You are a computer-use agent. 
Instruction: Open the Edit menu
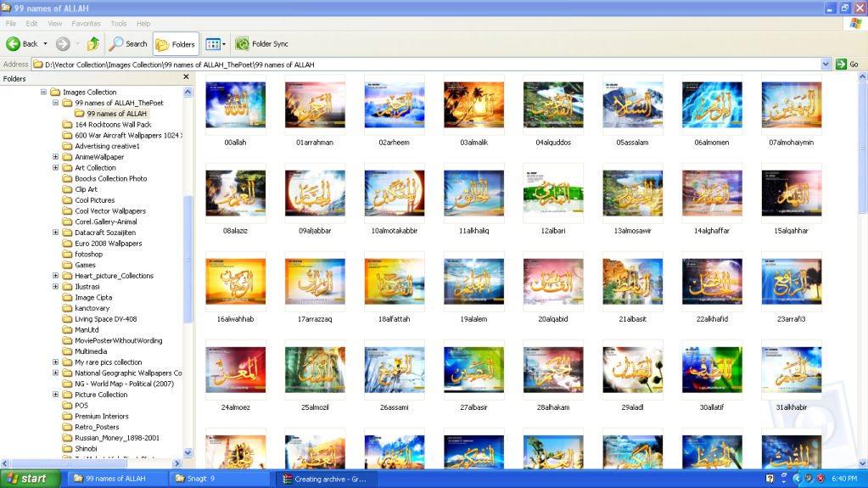pos(31,23)
